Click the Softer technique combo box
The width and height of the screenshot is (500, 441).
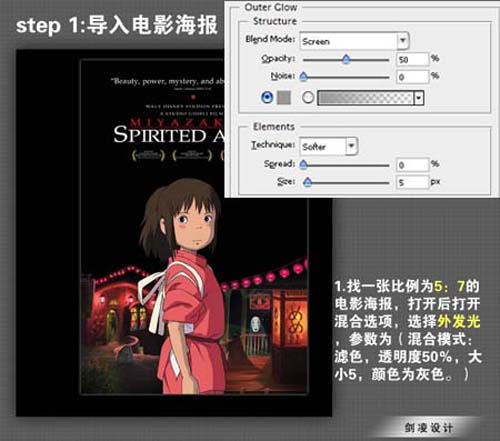328,146
